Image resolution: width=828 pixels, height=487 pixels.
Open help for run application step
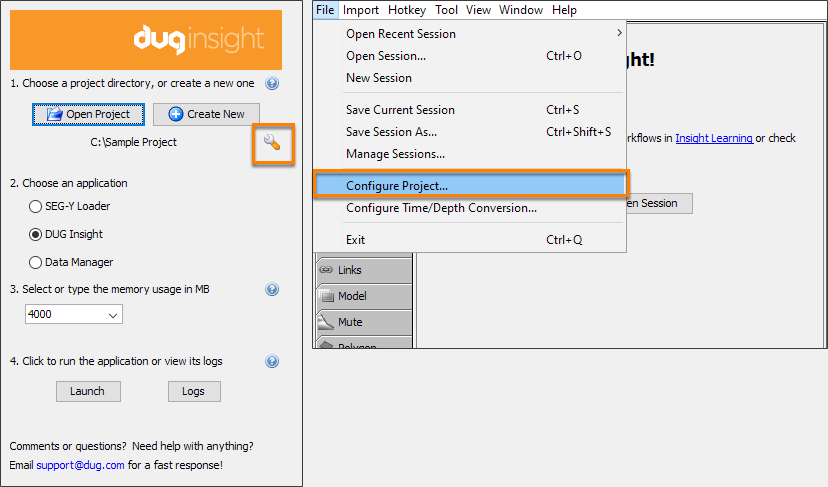coord(272,361)
